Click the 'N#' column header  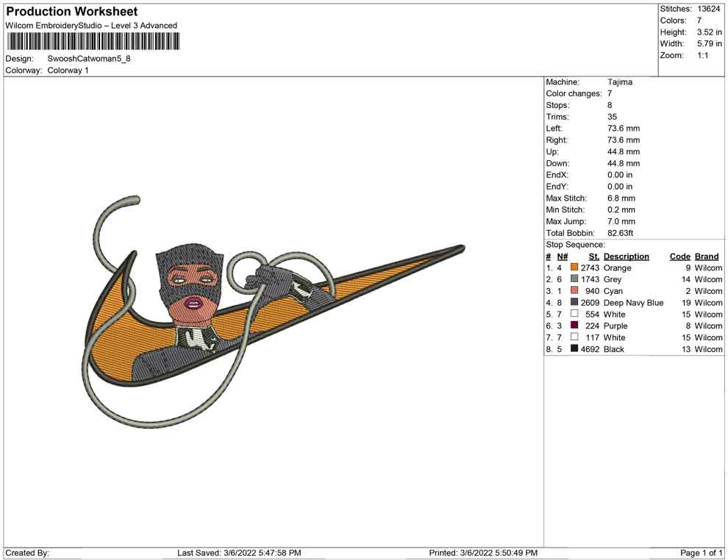pos(563,256)
